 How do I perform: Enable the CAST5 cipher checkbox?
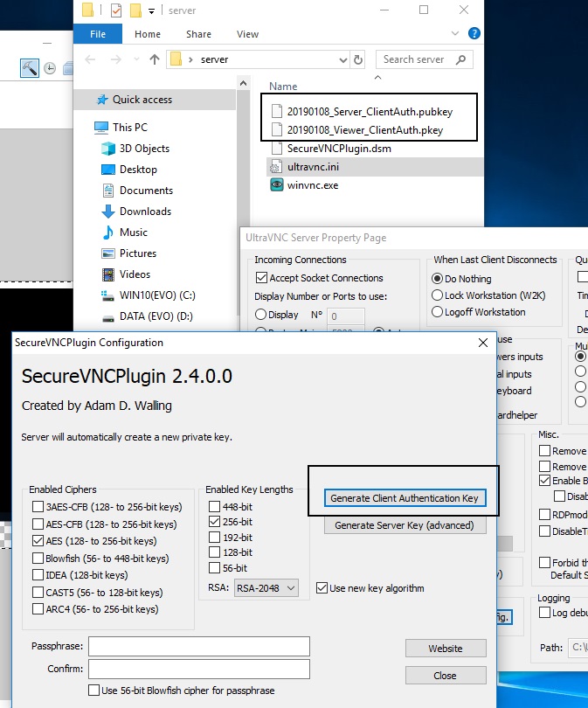click(38, 592)
